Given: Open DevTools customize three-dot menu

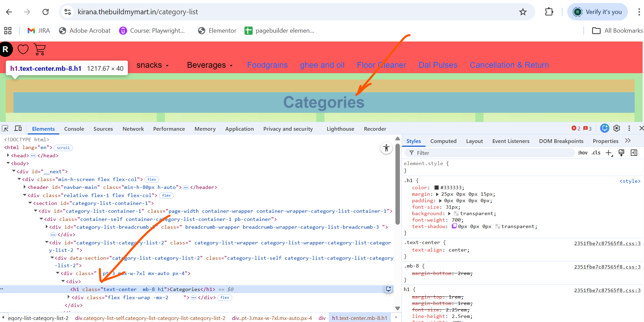Looking at the screenshot, I should pos(629,128).
